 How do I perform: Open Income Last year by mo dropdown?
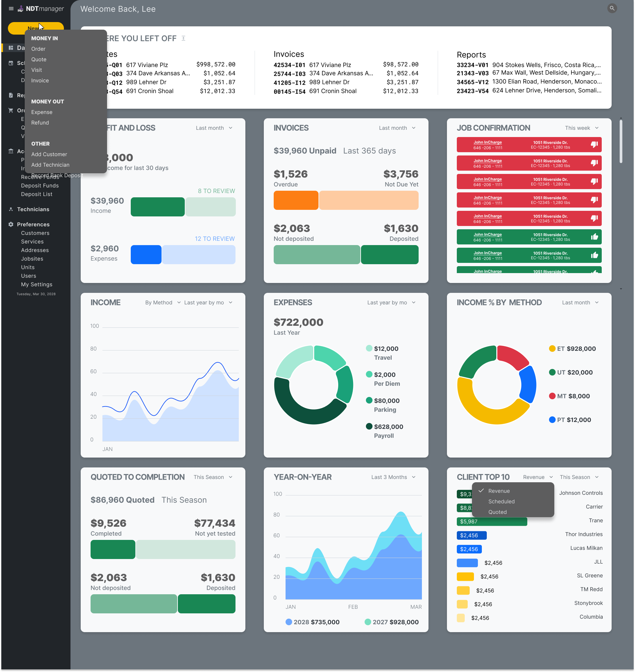[x=208, y=302]
